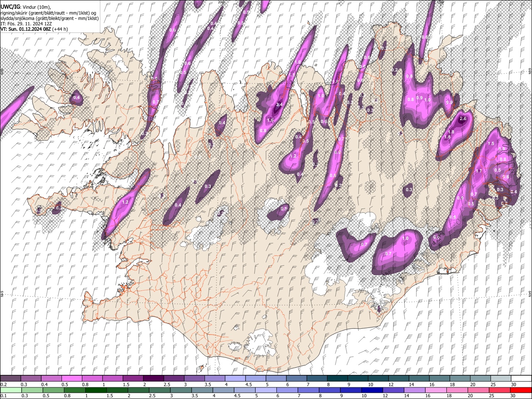Click the 'UWC/IG' title text
The height and width of the screenshot is (399, 532).
[10, 7]
